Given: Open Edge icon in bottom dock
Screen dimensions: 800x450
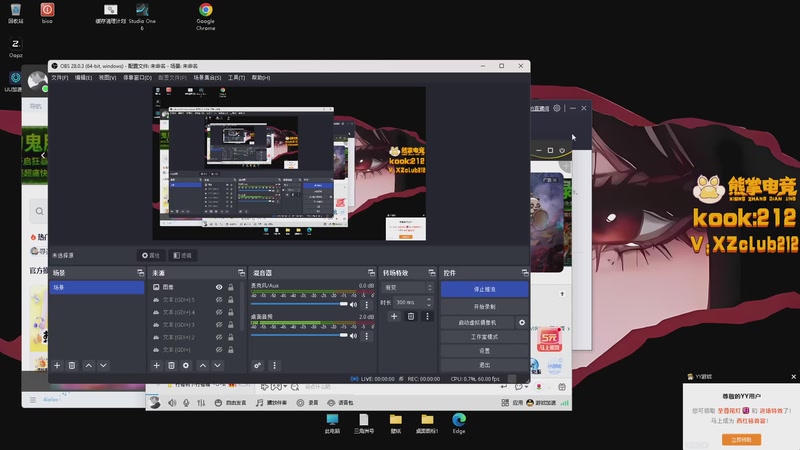Looking at the screenshot, I should (x=459, y=423).
